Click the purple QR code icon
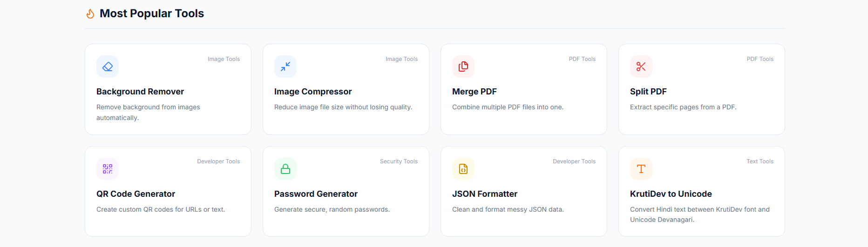Screen dimensions: 868x247 coord(108,169)
